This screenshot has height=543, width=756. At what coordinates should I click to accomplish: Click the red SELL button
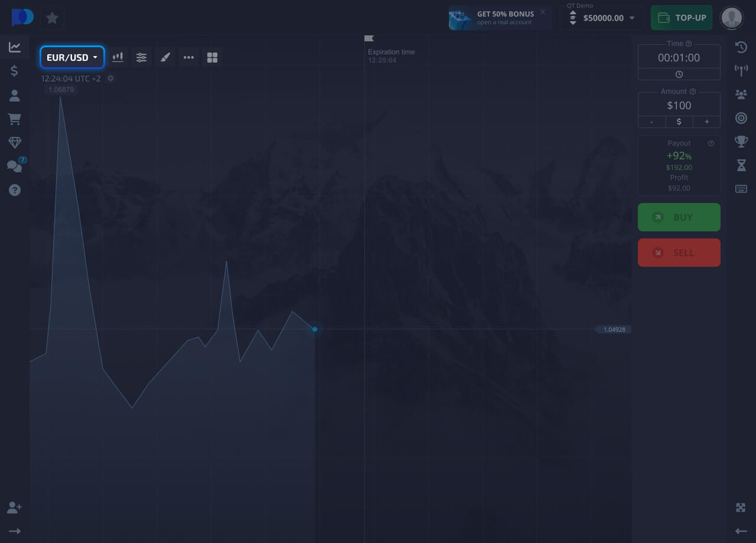coord(679,253)
